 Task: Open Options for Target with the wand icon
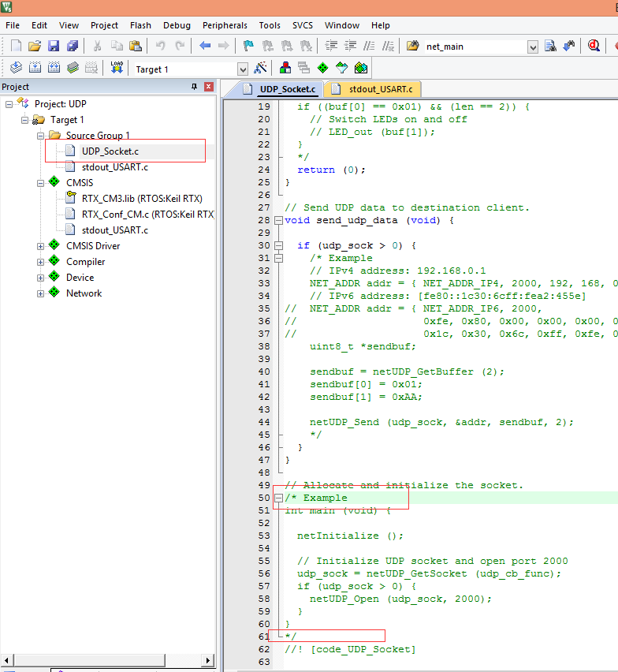coord(260,67)
